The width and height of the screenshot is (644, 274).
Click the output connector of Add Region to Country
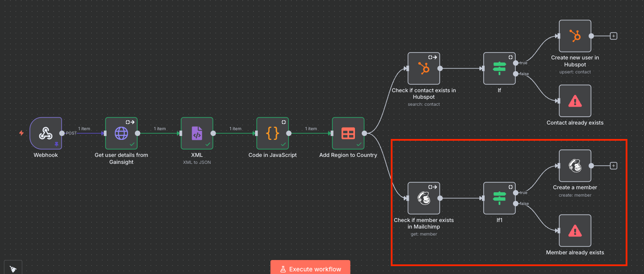(365, 133)
